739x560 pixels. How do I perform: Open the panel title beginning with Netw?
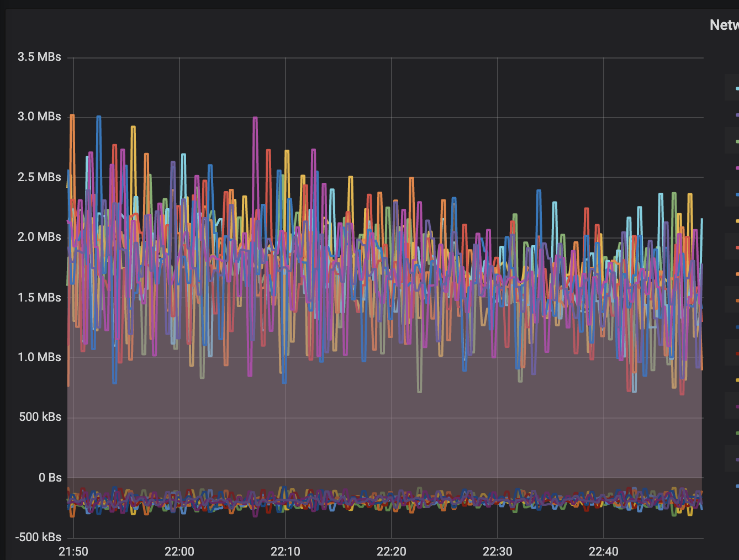724,25
